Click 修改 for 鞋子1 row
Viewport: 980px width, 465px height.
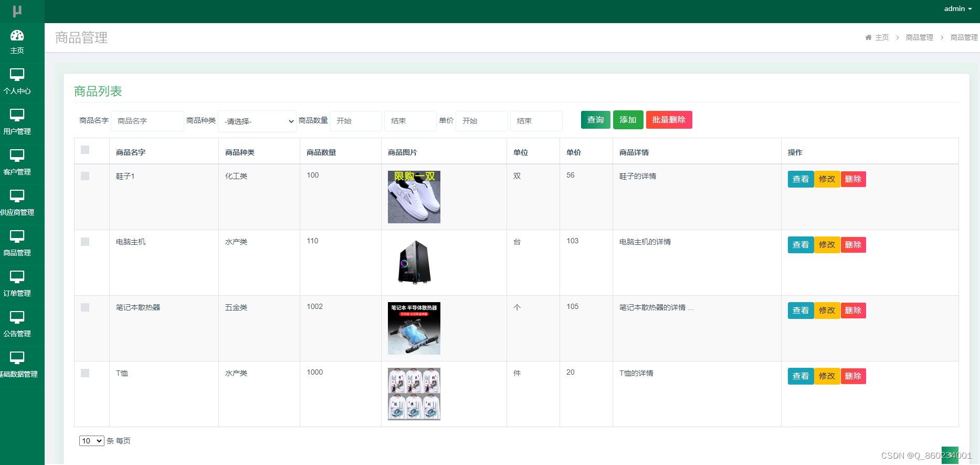tap(827, 179)
